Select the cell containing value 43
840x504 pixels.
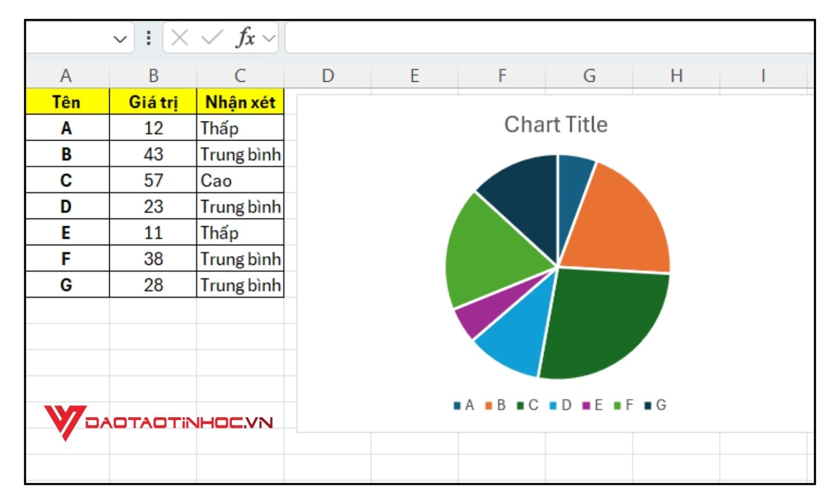(x=154, y=154)
